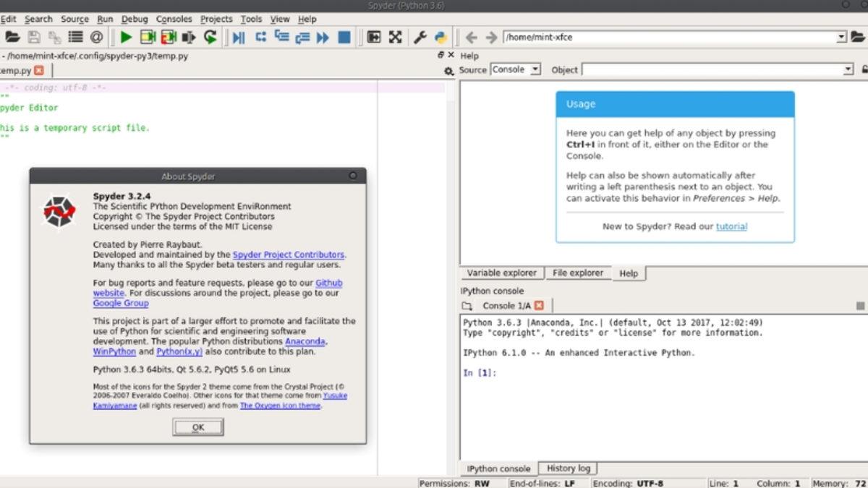Open Preferences via the wrench icon
The height and width of the screenshot is (488, 868).
tap(420, 37)
